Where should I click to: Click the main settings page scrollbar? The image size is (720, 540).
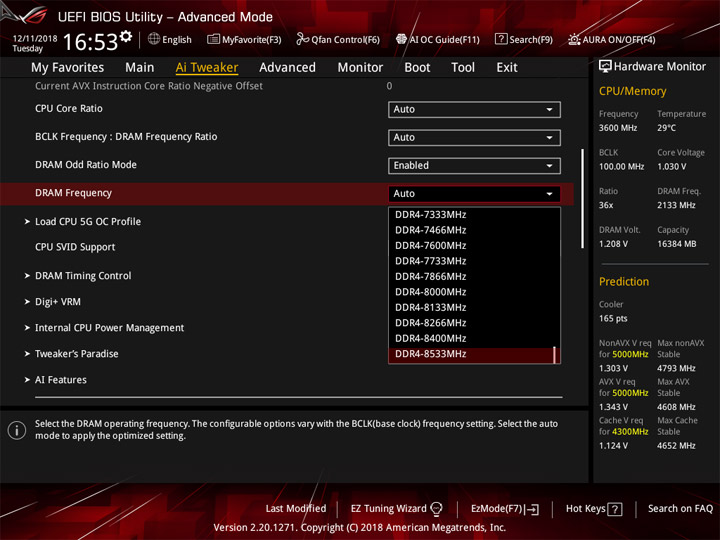pyautogui.click(x=583, y=198)
